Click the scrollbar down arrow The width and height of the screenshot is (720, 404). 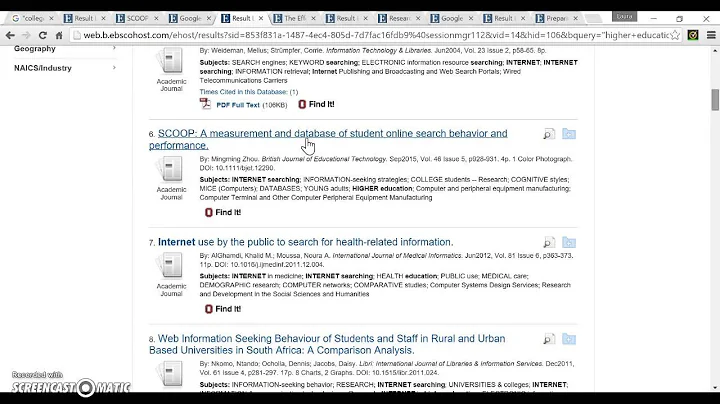(715, 388)
